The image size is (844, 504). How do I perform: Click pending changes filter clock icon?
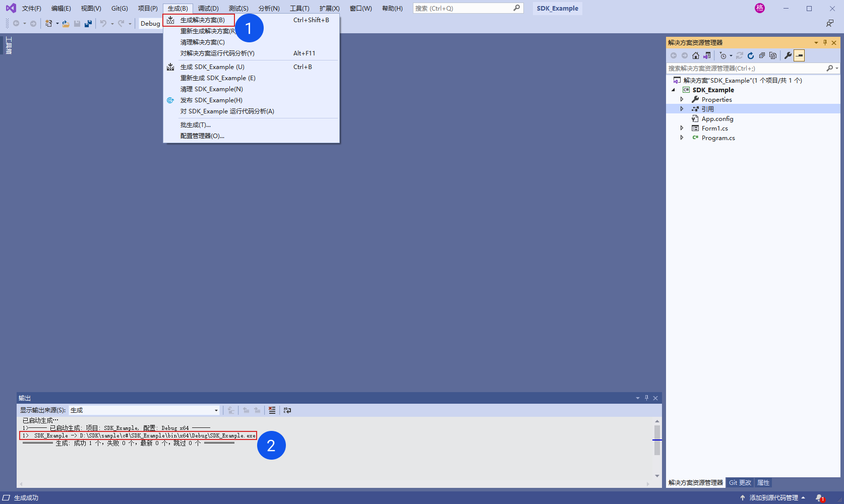tap(723, 55)
